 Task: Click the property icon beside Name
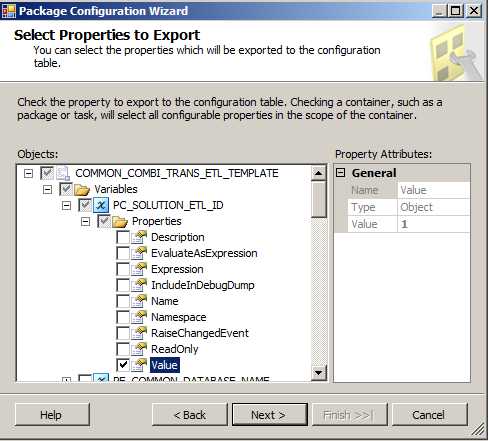point(139,301)
